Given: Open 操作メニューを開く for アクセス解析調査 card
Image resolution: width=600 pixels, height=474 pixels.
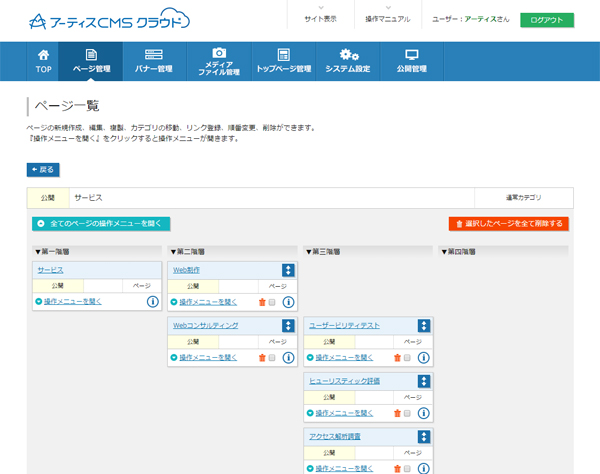Looking at the screenshot, I should point(344,469).
